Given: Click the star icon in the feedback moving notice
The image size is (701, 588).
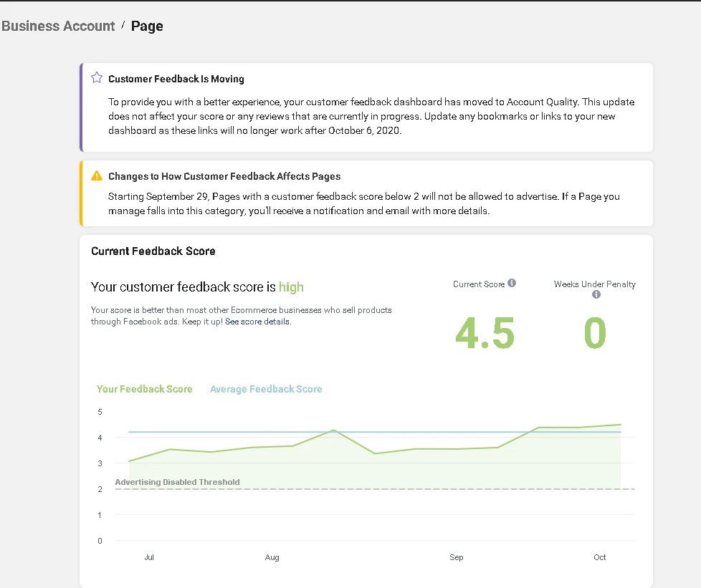Looking at the screenshot, I should (97, 78).
